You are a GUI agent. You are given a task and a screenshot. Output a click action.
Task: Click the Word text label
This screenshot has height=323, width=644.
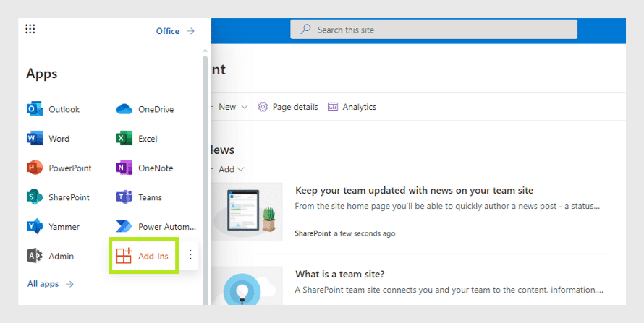click(x=59, y=139)
